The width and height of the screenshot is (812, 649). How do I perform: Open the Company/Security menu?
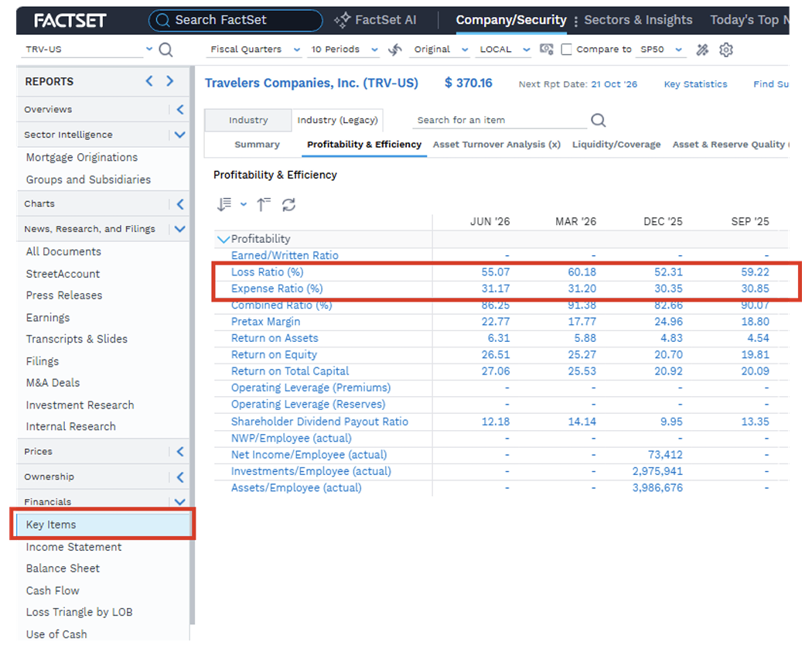[511, 20]
